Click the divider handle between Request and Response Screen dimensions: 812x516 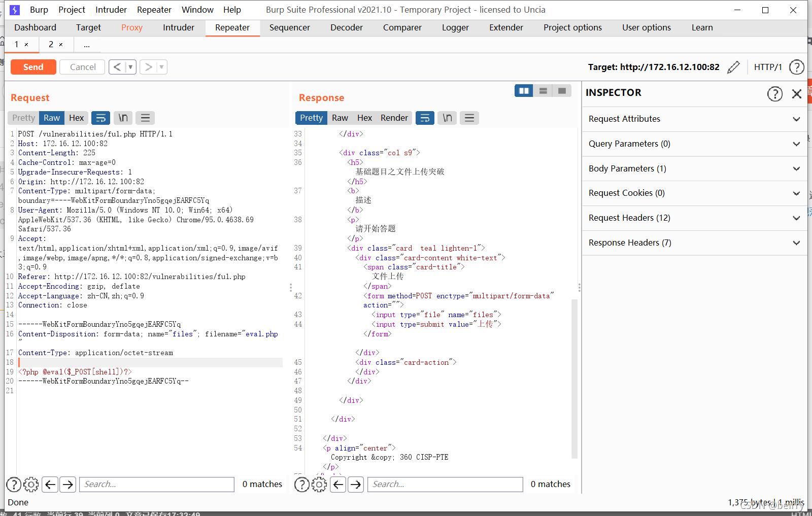pyautogui.click(x=291, y=288)
